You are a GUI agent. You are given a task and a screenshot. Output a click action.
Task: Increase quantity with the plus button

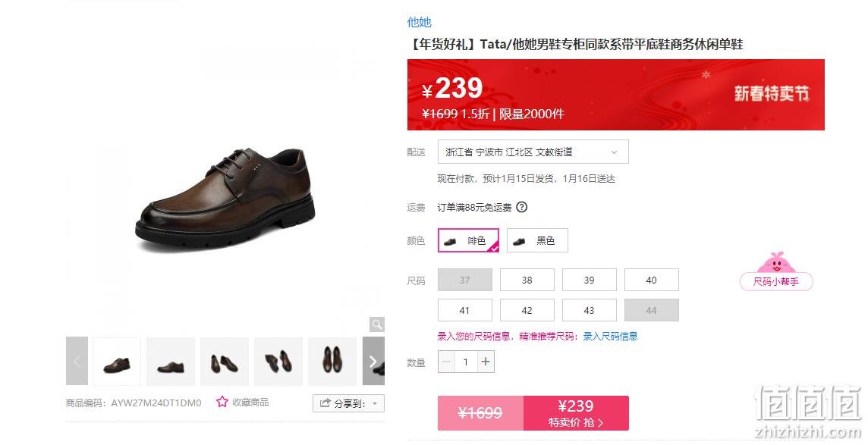(486, 362)
